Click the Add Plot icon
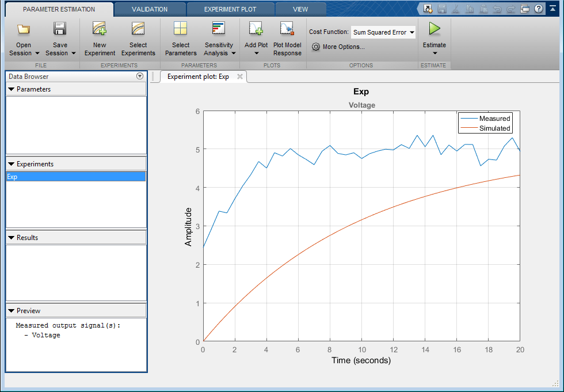This screenshot has height=392, width=564. pos(256,28)
